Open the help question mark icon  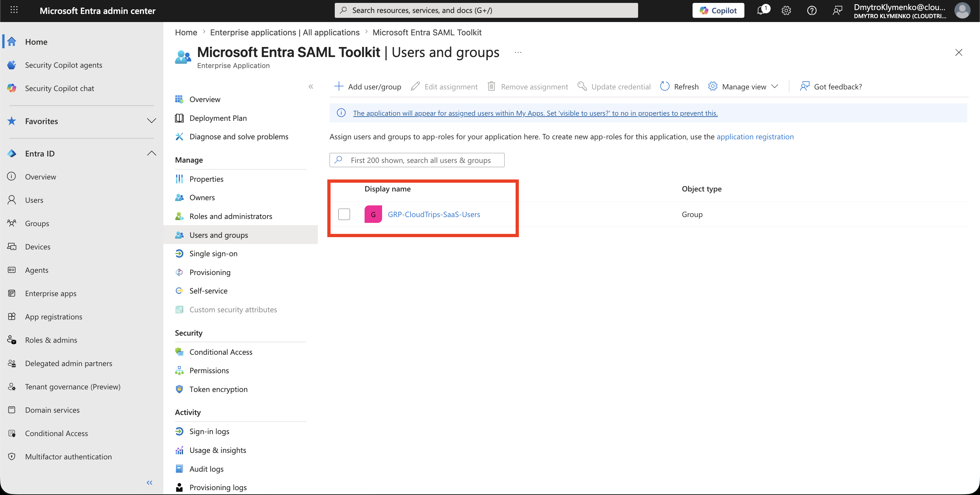(x=811, y=11)
